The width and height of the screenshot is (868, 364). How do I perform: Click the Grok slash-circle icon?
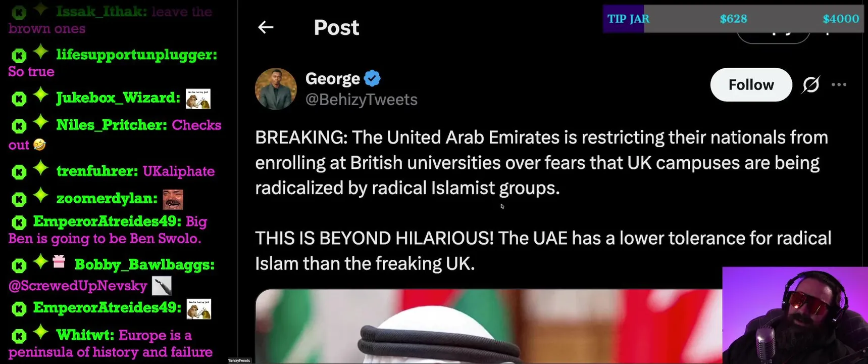click(x=811, y=85)
